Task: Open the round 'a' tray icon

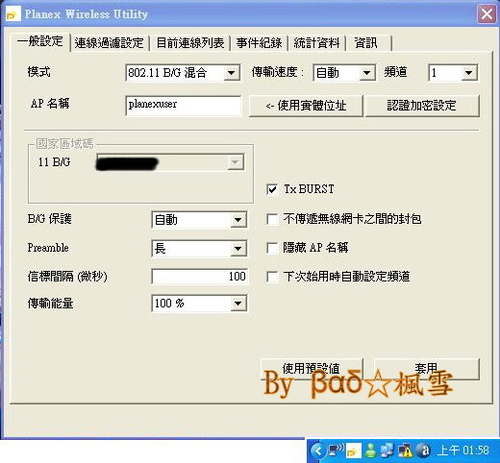Action: coord(424,451)
